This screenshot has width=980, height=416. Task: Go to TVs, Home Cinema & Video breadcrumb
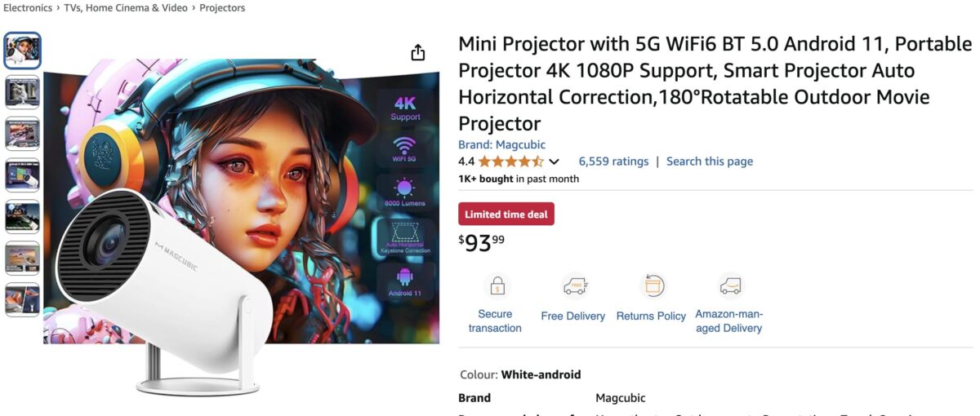click(126, 8)
